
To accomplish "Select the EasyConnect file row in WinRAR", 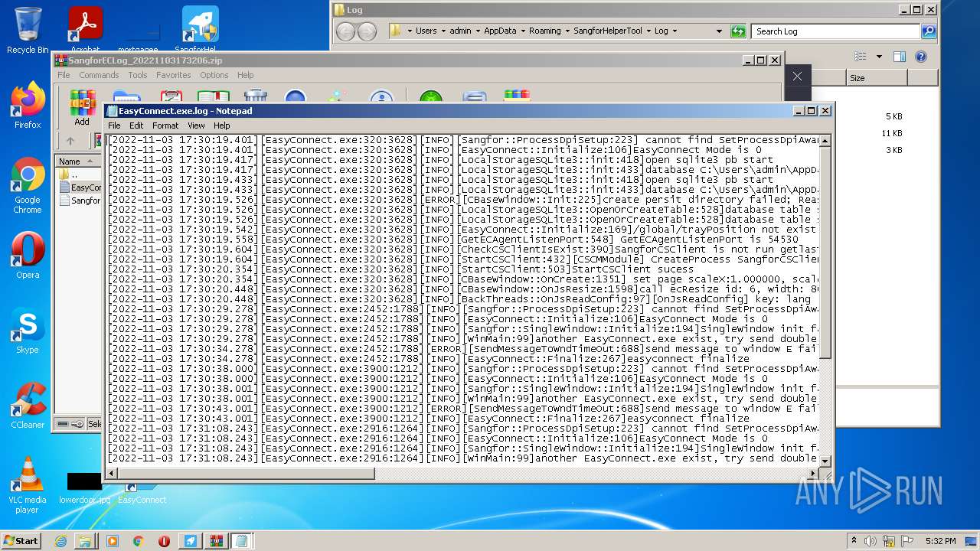I will (80, 187).
